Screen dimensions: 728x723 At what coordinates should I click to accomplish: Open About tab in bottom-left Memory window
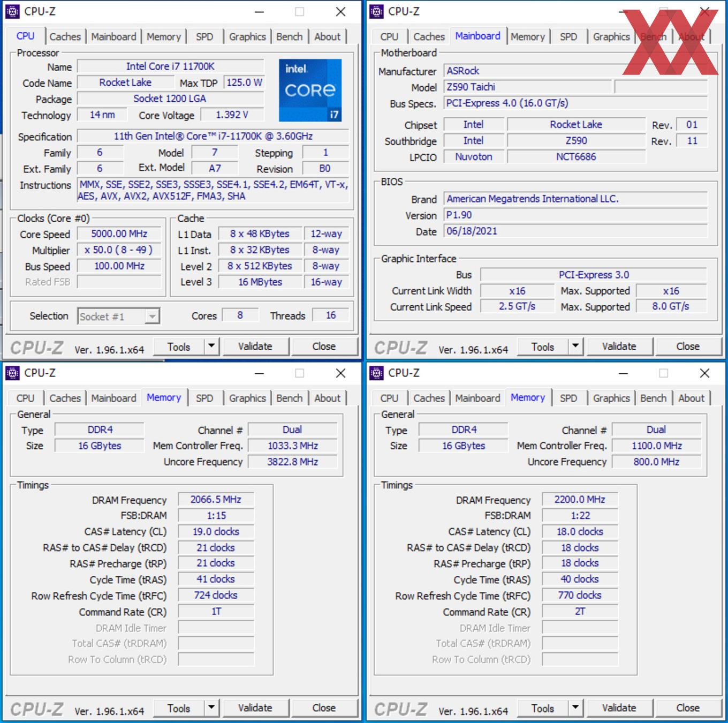coord(328,398)
